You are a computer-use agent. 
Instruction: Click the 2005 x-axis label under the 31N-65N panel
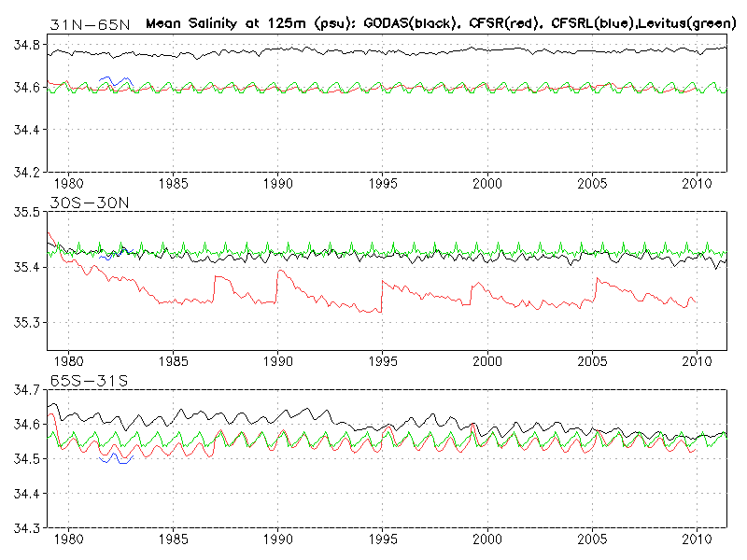point(592,184)
